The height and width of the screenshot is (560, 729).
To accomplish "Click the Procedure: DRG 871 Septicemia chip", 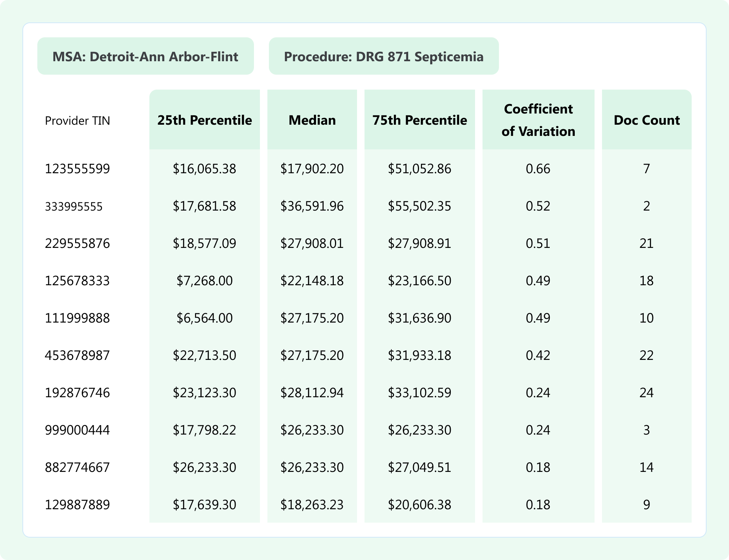I will point(384,56).
